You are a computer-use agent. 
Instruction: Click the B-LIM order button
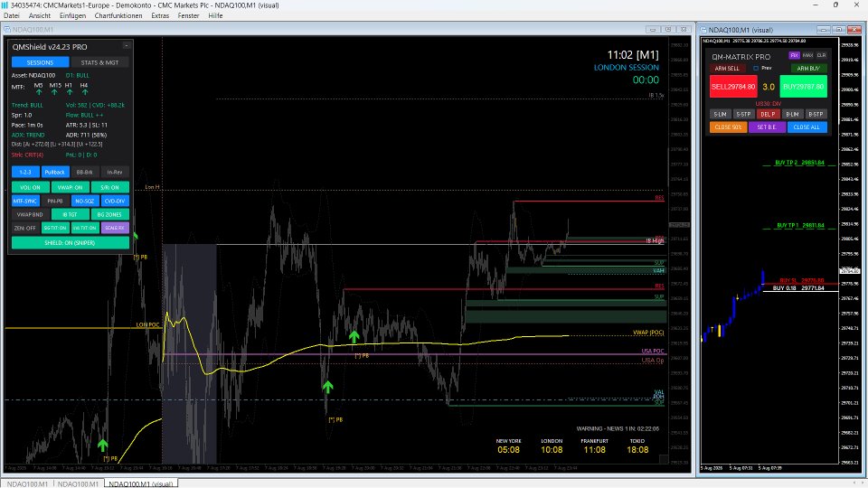(x=792, y=114)
